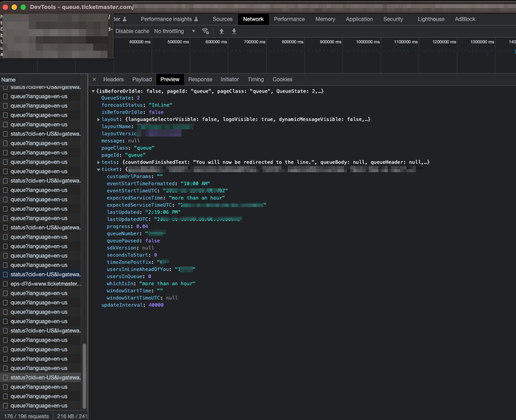Switch to Performance insights tab
This screenshot has height=420, width=516.
tap(169, 19)
